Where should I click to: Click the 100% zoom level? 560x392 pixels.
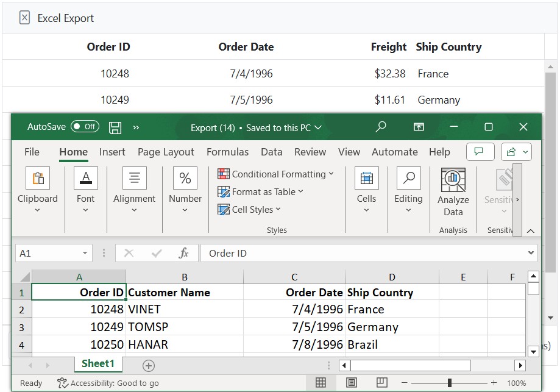coord(516,383)
